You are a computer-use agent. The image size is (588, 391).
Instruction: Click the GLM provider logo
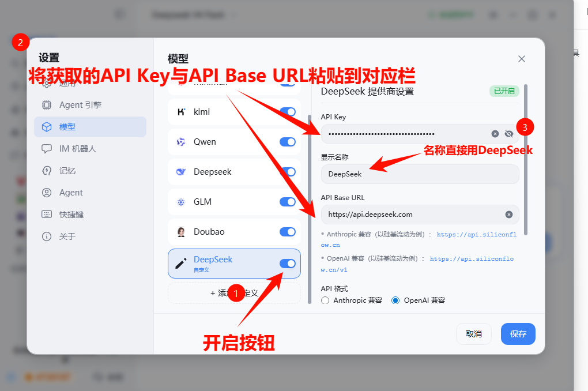181,202
